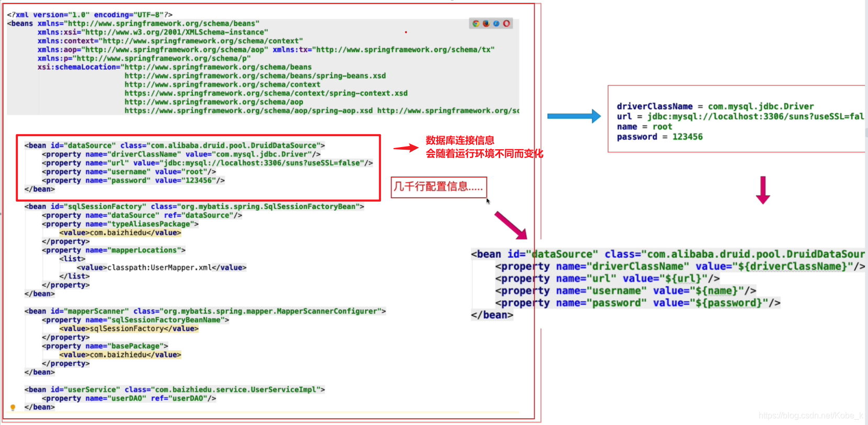Click the password = 123456 properties line

(x=660, y=137)
